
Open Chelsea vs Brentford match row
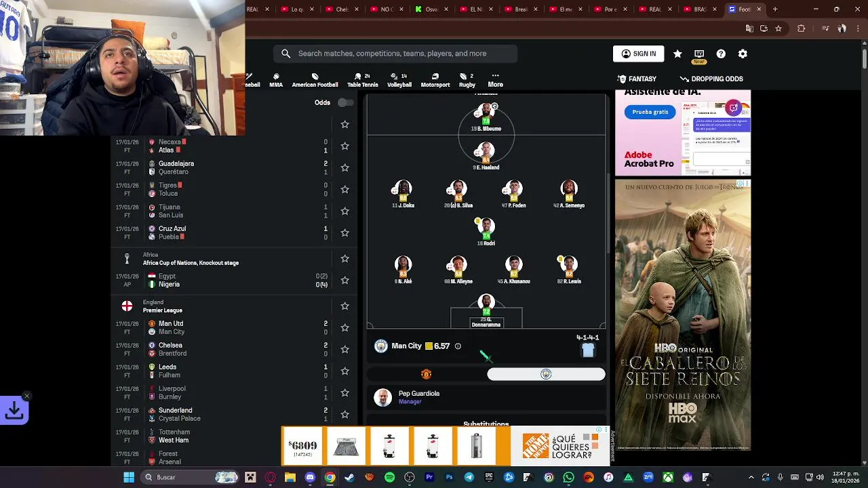[222, 350]
